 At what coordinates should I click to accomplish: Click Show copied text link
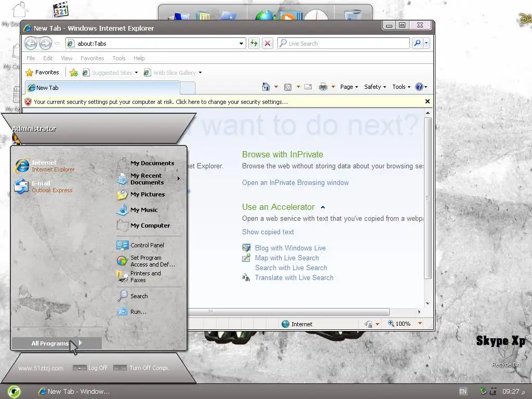(268, 232)
